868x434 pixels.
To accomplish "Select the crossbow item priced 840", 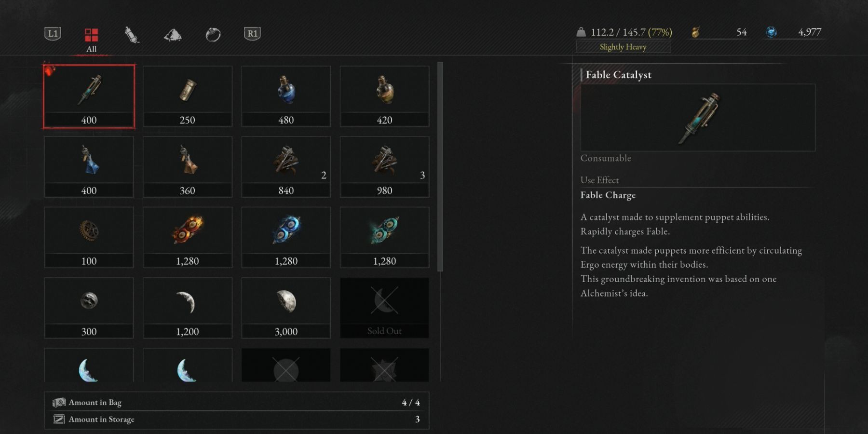I will (x=286, y=167).
